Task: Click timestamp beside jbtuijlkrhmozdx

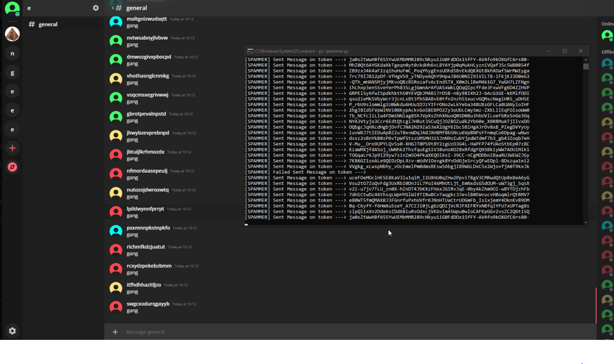Action: pyautogui.click(x=179, y=152)
